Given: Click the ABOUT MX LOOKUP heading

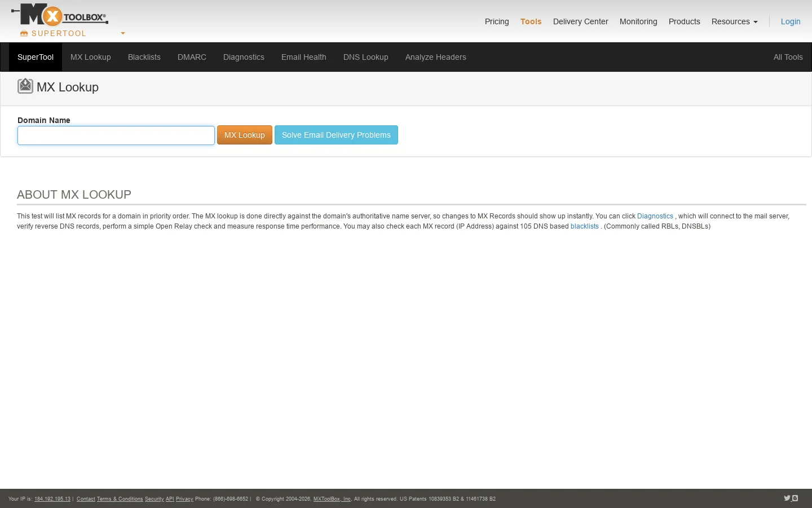Looking at the screenshot, I should (x=74, y=195).
